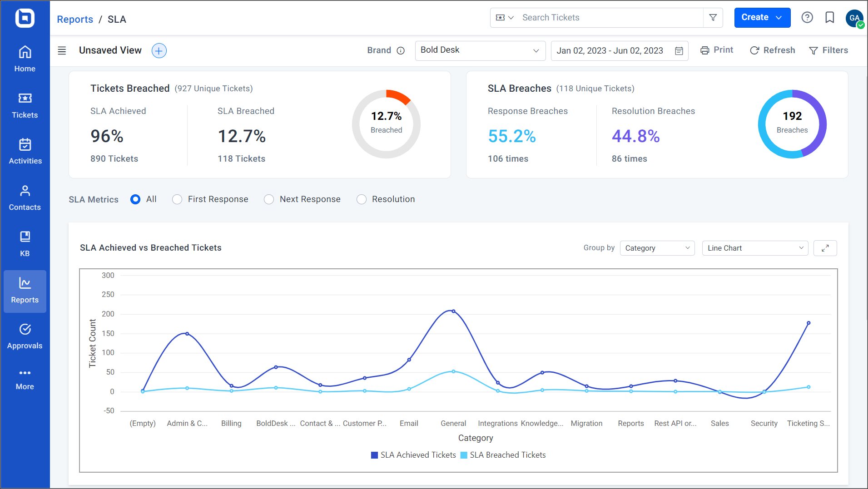Click the Unsaved View title
Screen dimensions: 868x489
[x=110, y=50]
